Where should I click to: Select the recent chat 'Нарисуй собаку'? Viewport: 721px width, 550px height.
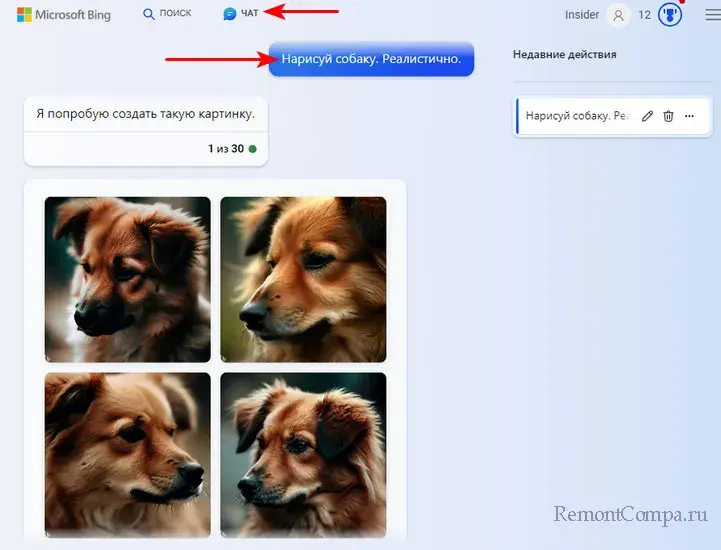point(576,116)
